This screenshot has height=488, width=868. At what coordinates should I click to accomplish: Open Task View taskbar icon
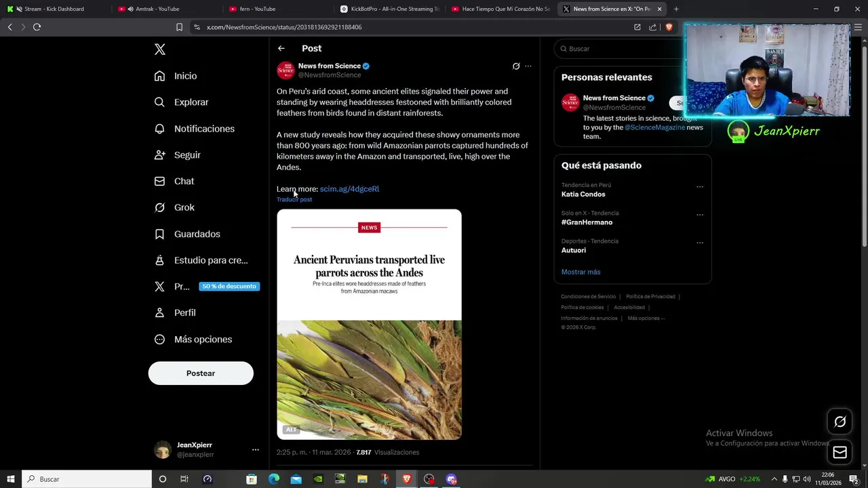coord(184,479)
